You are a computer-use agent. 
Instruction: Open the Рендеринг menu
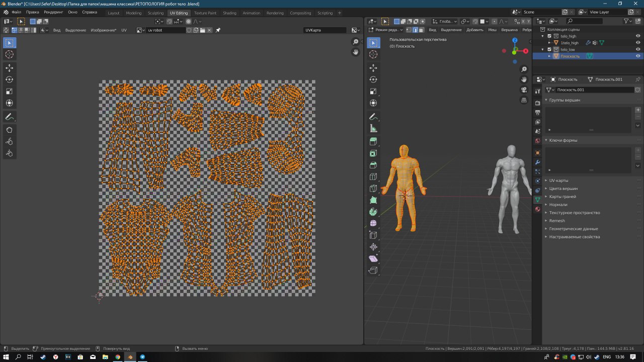pyautogui.click(x=53, y=12)
